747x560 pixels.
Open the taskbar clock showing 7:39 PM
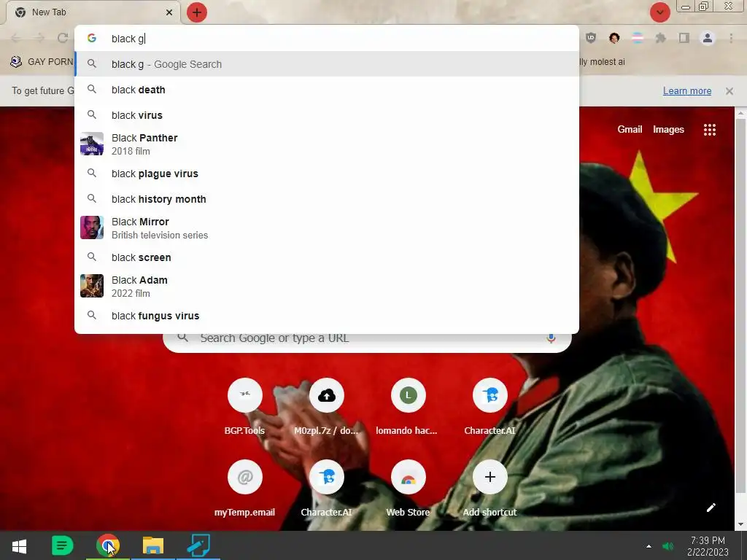pos(708,546)
